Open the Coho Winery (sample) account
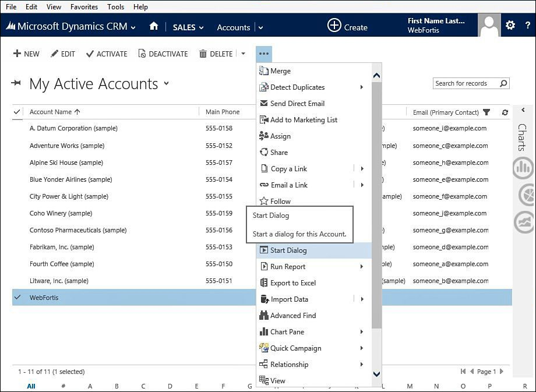The height and width of the screenshot is (392, 536). 61,213
